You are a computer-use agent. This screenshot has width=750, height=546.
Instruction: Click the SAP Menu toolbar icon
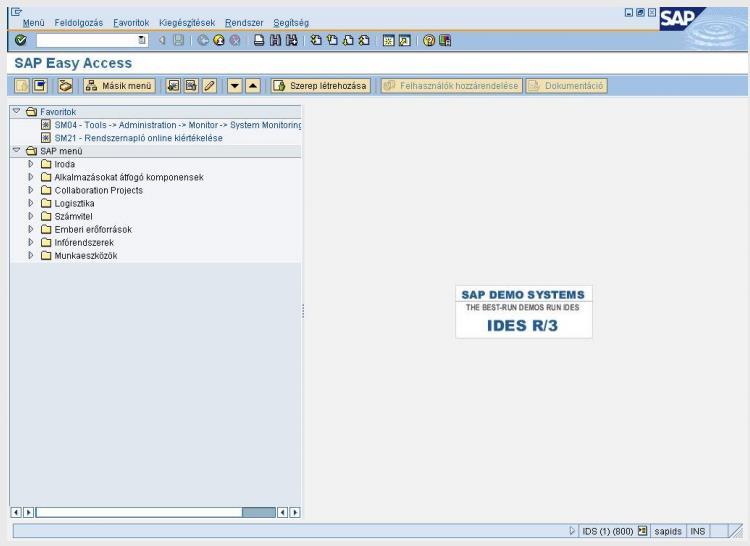point(40,86)
